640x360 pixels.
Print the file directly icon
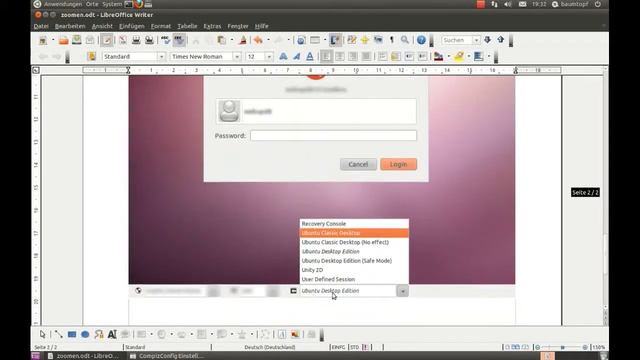pyautogui.click(x=136, y=40)
